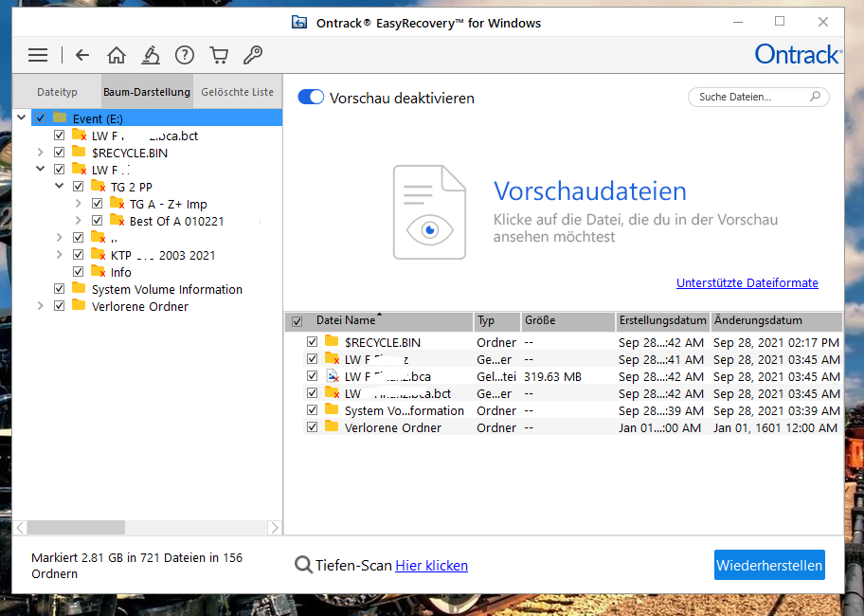Select the Baum-Darstellung tab
This screenshot has width=864, height=616.
click(x=147, y=92)
